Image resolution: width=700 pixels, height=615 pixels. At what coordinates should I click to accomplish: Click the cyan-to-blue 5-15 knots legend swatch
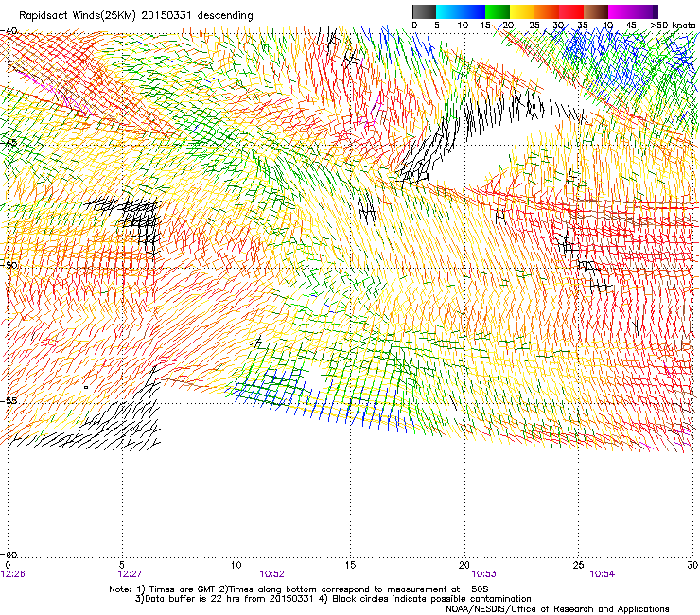coord(461,11)
